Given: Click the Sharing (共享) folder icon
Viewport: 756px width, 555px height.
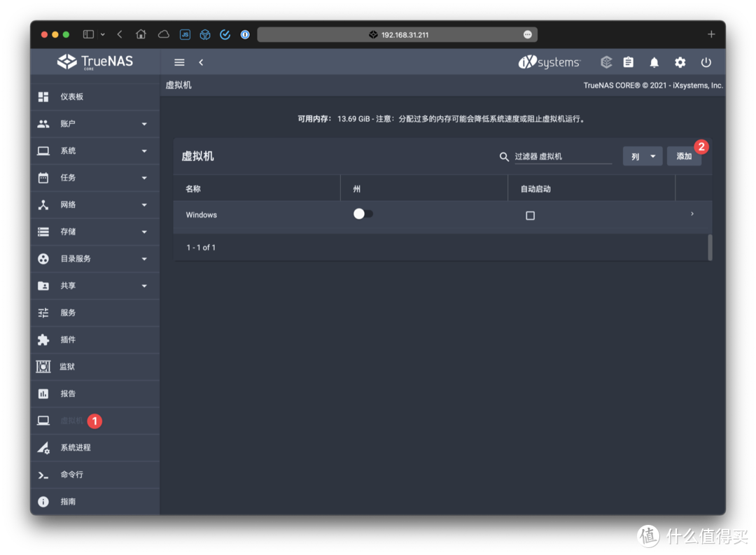Looking at the screenshot, I should click(43, 286).
